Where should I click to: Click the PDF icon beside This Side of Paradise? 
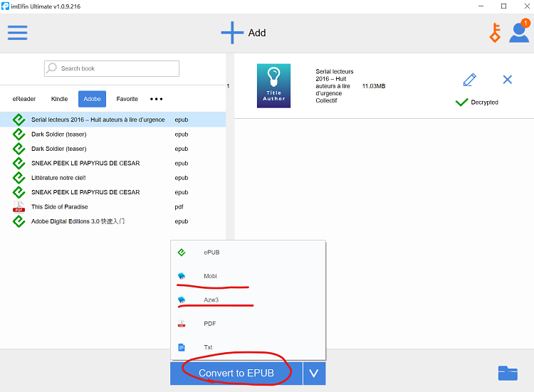[x=19, y=206]
